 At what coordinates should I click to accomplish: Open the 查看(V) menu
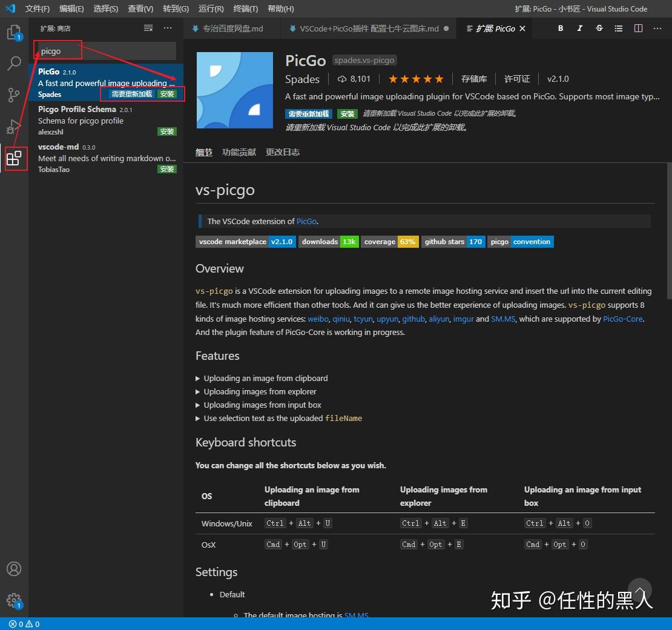coord(140,8)
